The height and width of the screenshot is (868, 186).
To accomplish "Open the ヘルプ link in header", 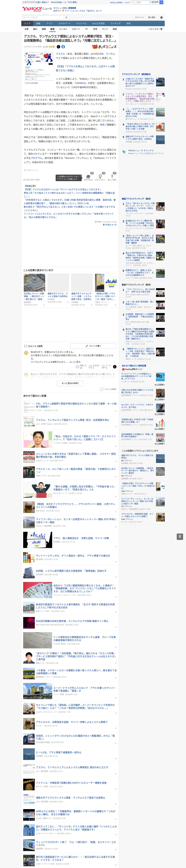I will click(x=127, y=2).
